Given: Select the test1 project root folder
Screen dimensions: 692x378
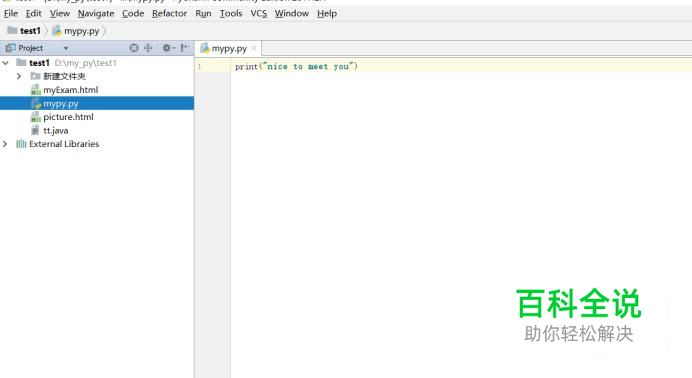Looking at the screenshot, I should click(x=97, y=63).
